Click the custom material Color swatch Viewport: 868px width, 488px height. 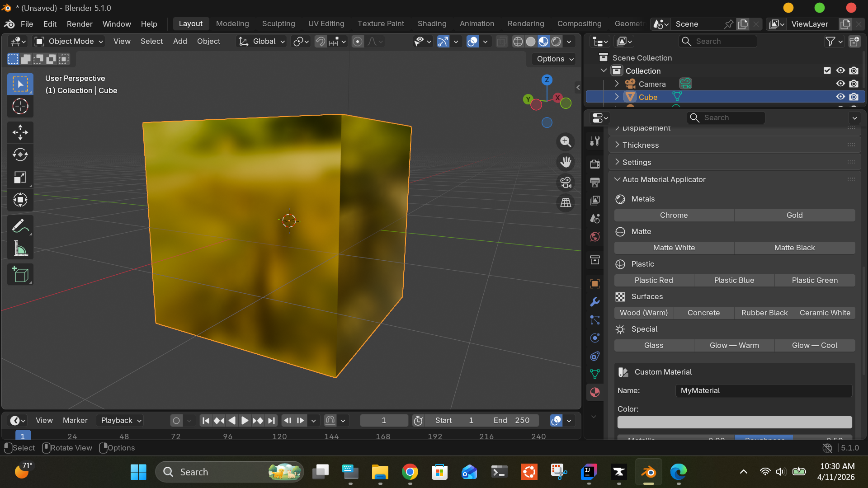[x=734, y=422]
